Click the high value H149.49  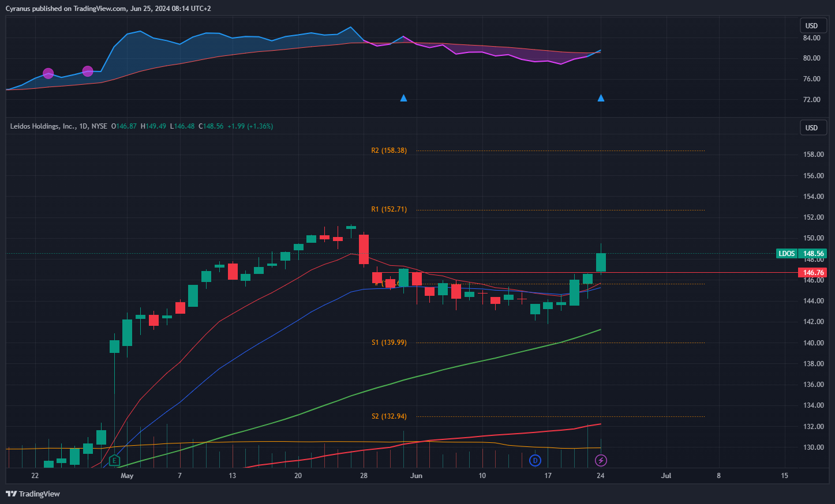(x=153, y=126)
